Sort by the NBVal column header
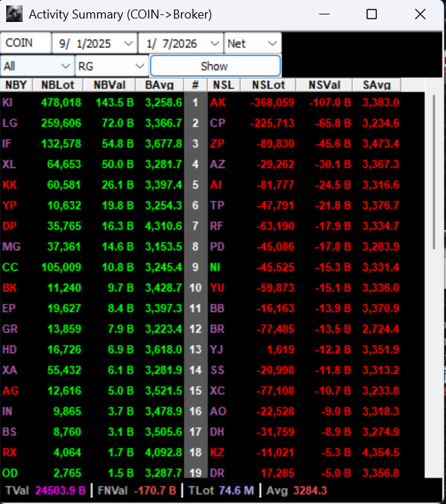This screenshot has width=446, height=504. pos(109,85)
